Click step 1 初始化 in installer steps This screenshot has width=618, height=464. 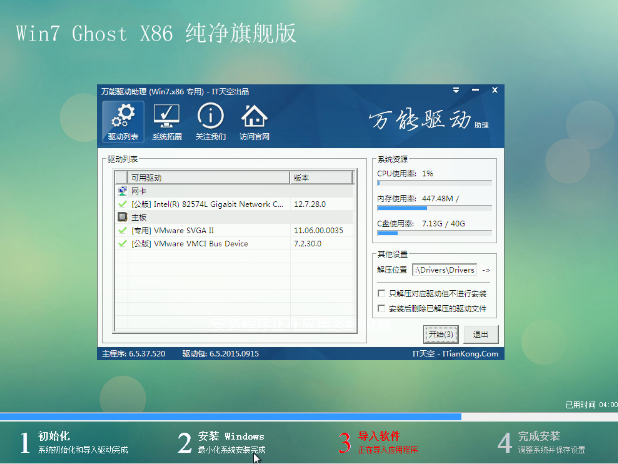74,442
